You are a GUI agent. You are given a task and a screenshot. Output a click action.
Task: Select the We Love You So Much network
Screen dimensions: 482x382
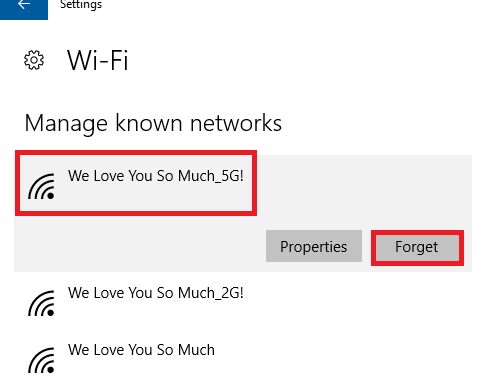pos(243,357)
